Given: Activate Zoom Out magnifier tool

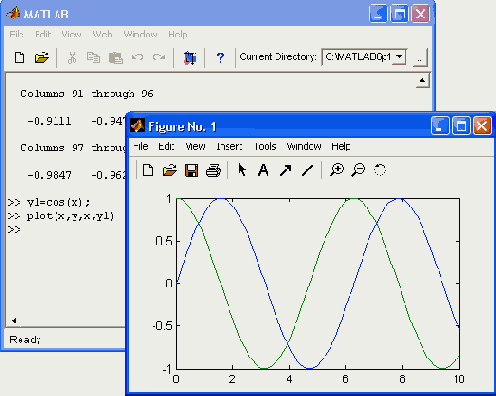Looking at the screenshot, I should coord(358,170).
